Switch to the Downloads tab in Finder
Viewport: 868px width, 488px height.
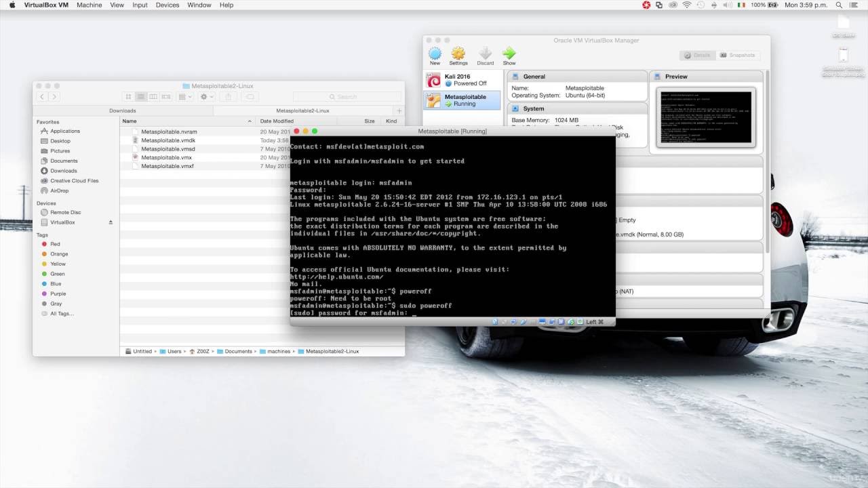coord(123,110)
